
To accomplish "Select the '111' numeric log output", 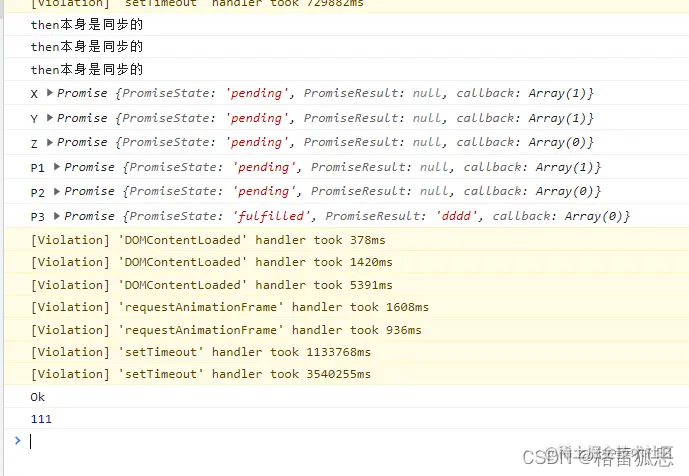I will point(41,419).
